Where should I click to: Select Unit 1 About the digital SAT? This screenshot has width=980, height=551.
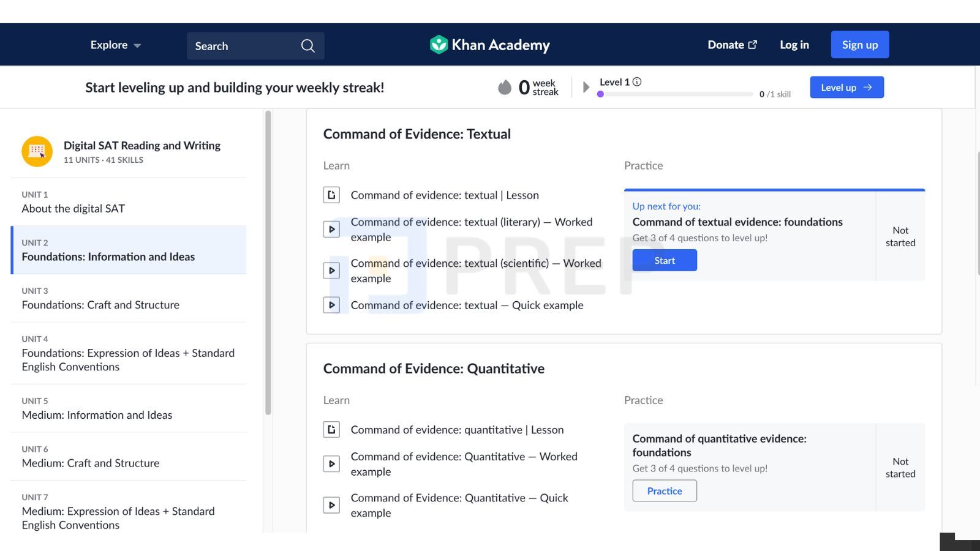[x=129, y=202]
